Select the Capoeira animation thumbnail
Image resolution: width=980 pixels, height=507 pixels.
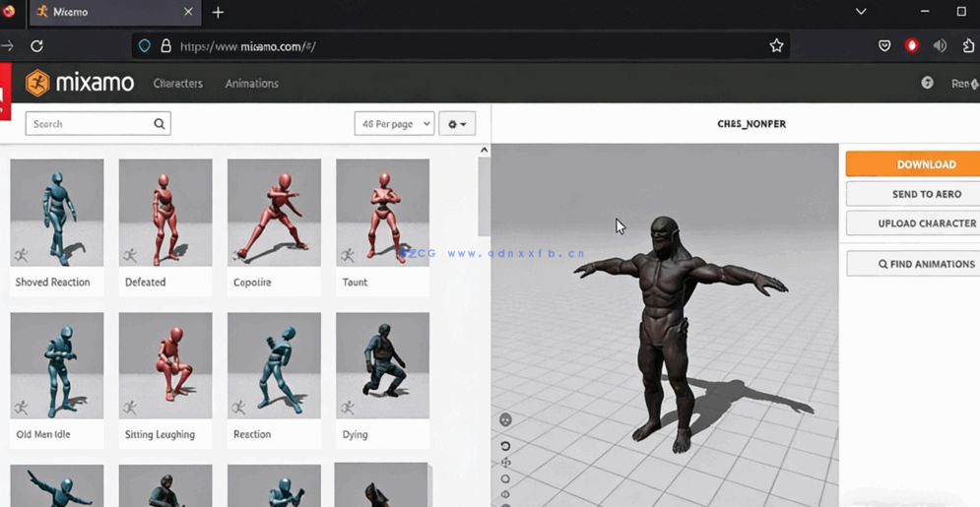click(274, 213)
